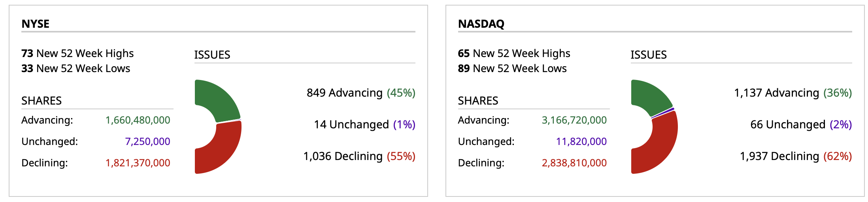Click NYSE declining shares value 1,821,370,000
The width and height of the screenshot is (868, 202).
tap(138, 163)
